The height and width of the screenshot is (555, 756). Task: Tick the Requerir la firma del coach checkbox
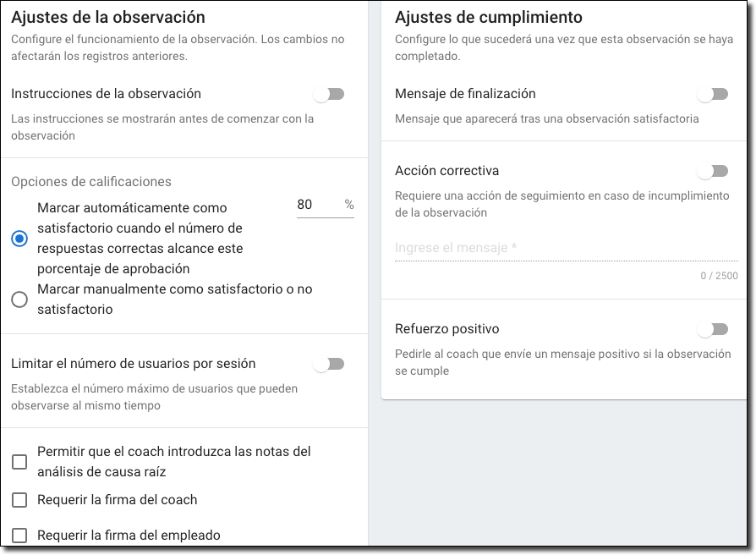pyautogui.click(x=19, y=500)
